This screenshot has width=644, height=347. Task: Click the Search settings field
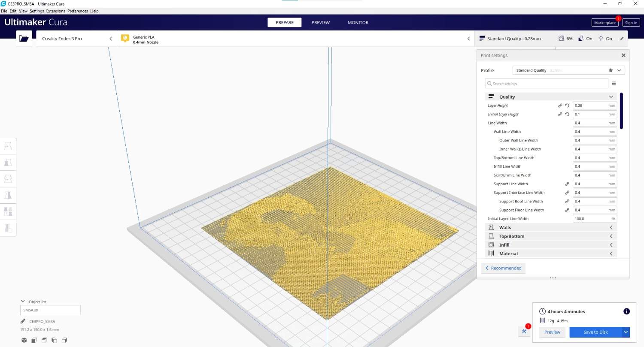546,84
